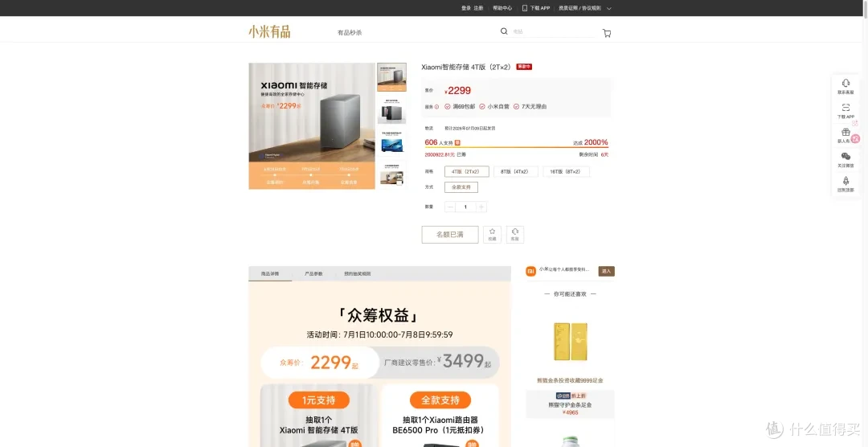Select the 16T版（8T×2）option

pos(566,172)
